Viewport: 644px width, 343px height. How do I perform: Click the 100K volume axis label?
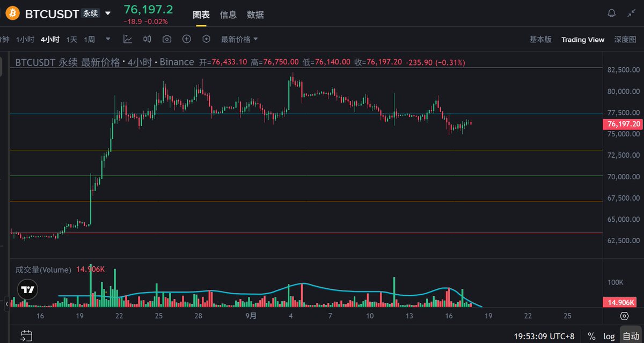coord(614,282)
